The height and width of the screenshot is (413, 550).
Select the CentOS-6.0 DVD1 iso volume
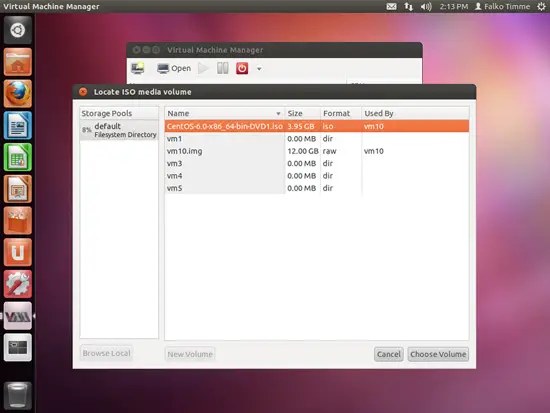click(x=317, y=126)
